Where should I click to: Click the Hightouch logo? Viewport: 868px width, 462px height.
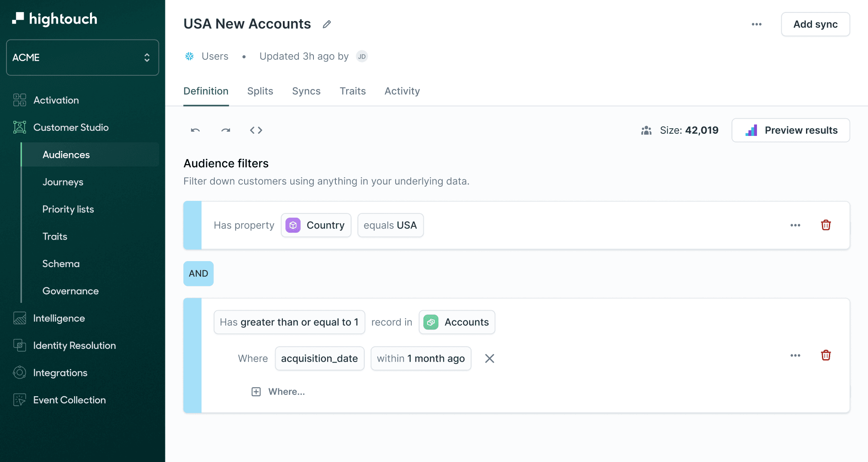(55, 19)
